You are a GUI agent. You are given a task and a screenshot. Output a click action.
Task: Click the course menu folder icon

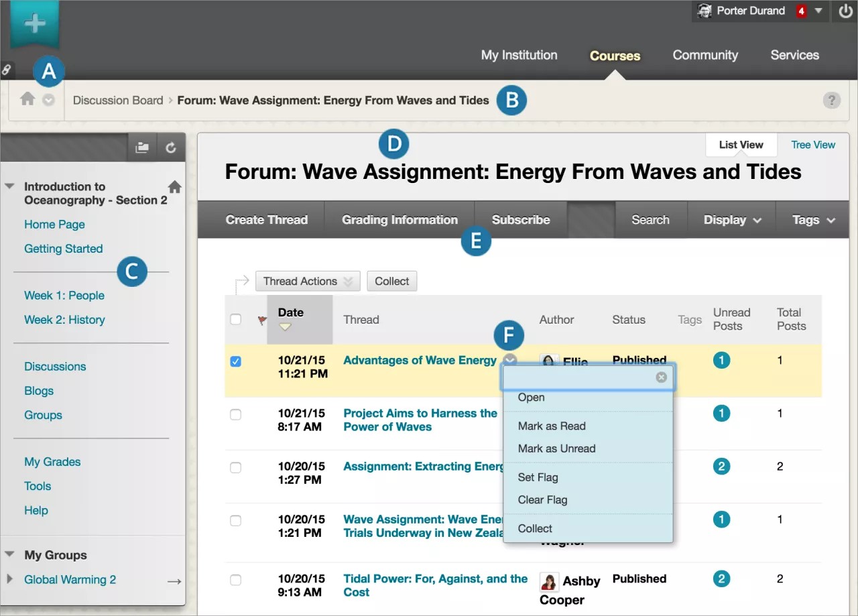pyautogui.click(x=142, y=148)
